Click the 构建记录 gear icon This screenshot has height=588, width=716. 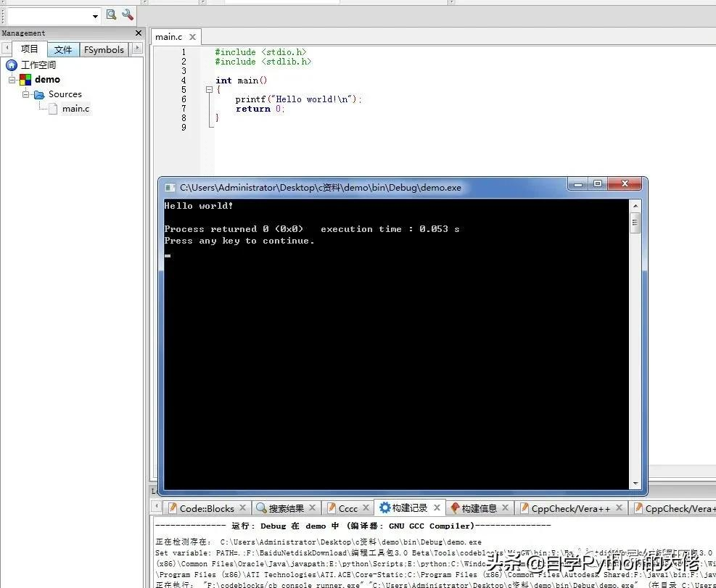click(385, 508)
